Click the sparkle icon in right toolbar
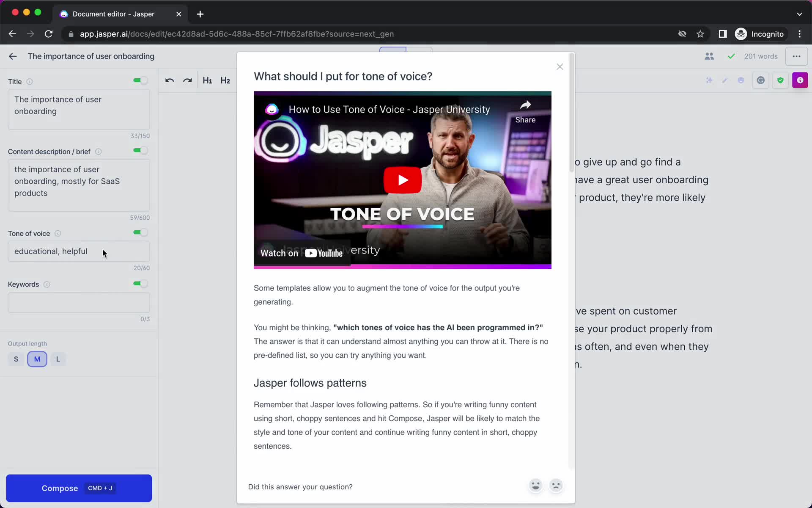Screen dimensions: 812x508 (709, 80)
